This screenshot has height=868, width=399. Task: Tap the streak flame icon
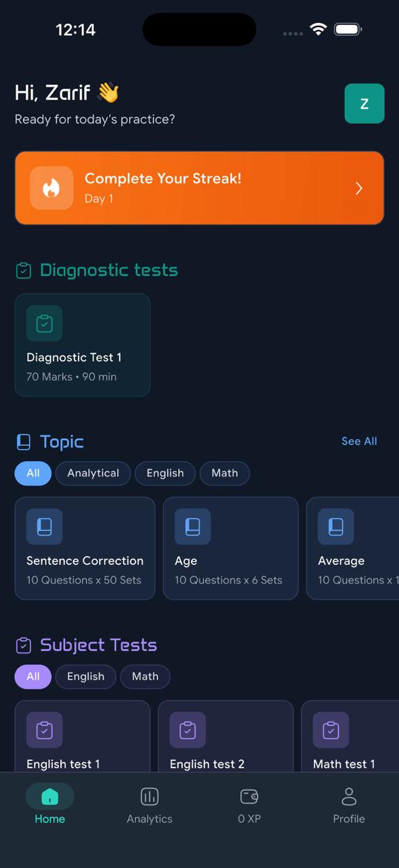[51, 188]
